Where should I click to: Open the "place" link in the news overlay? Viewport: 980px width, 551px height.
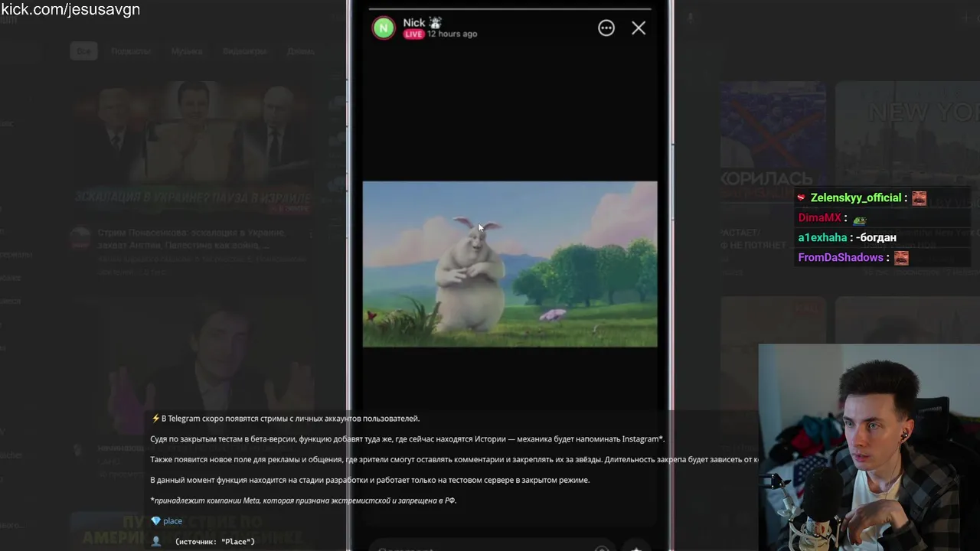172,521
